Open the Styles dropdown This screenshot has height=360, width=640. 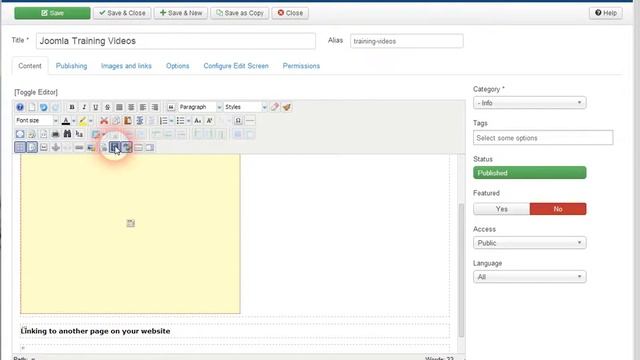pyautogui.click(x=245, y=107)
